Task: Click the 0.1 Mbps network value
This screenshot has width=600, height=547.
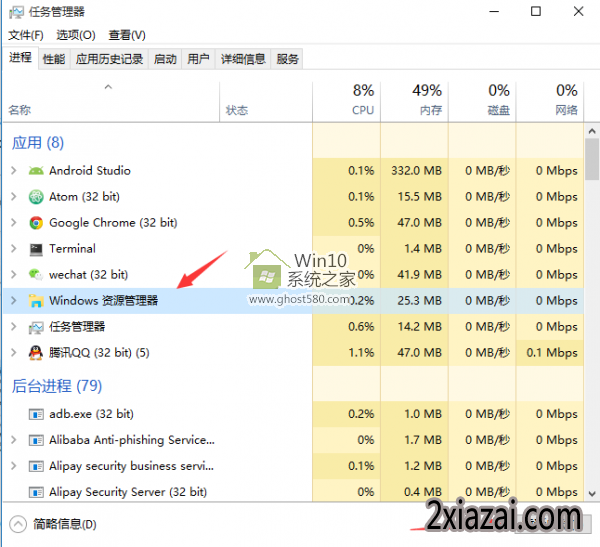Action: [x=552, y=353]
